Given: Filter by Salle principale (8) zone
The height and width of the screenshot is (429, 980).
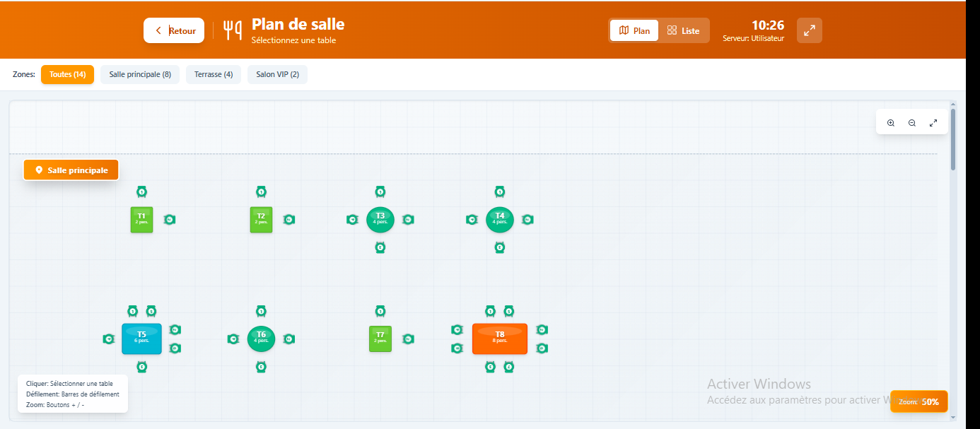Looking at the screenshot, I should tap(140, 74).
